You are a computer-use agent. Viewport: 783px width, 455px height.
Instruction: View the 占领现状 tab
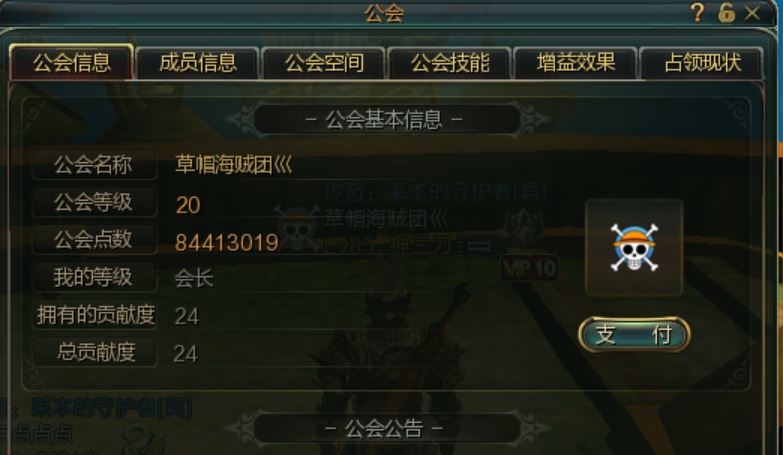702,63
